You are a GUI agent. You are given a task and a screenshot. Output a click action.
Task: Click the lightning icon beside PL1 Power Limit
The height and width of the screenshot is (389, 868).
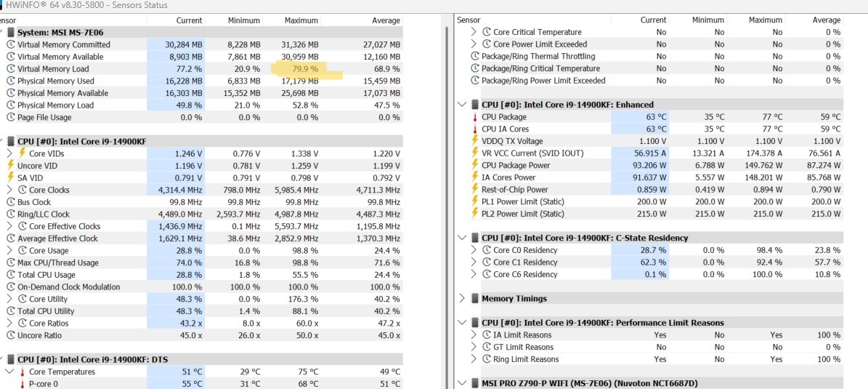(475, 201)
